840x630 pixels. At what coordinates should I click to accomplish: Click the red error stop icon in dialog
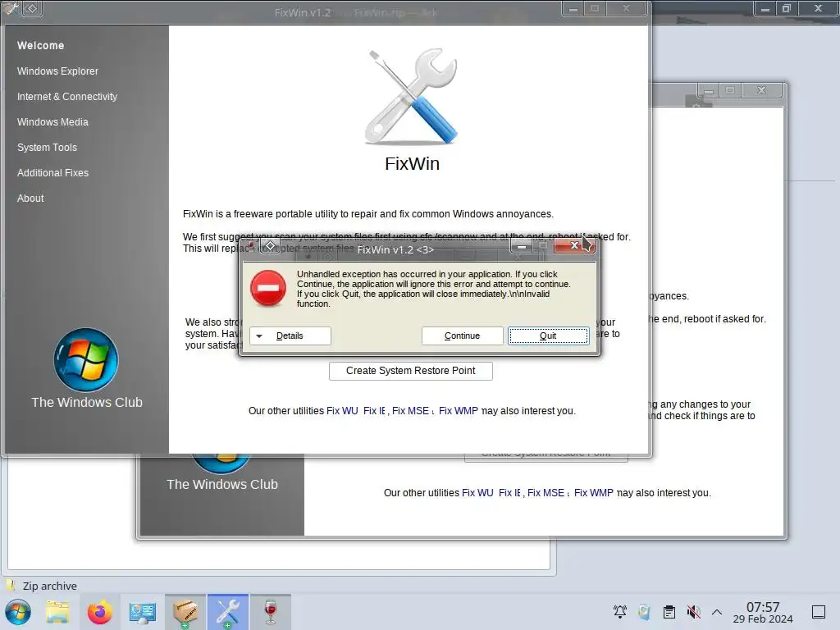click(268, 288)
